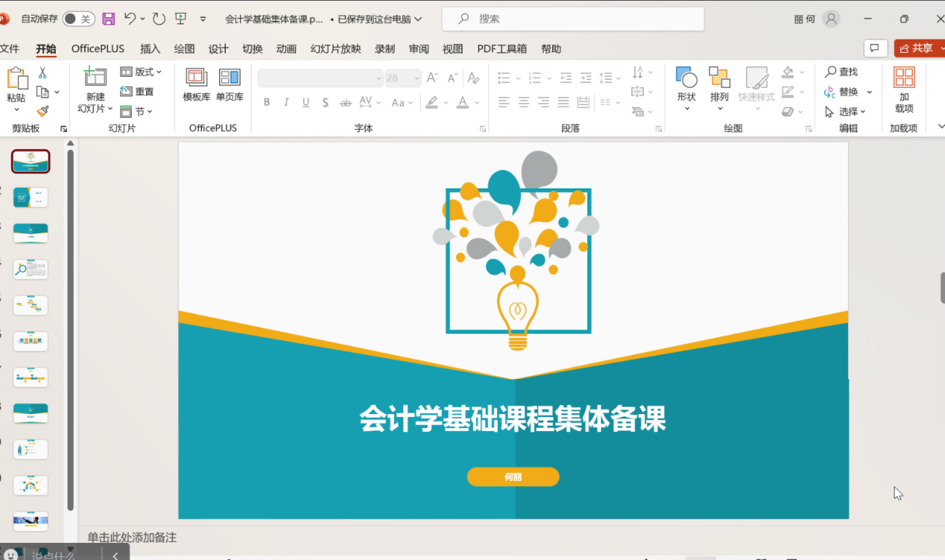
Task: Cut selection with the scissors icon
Action: click(42, 73)
